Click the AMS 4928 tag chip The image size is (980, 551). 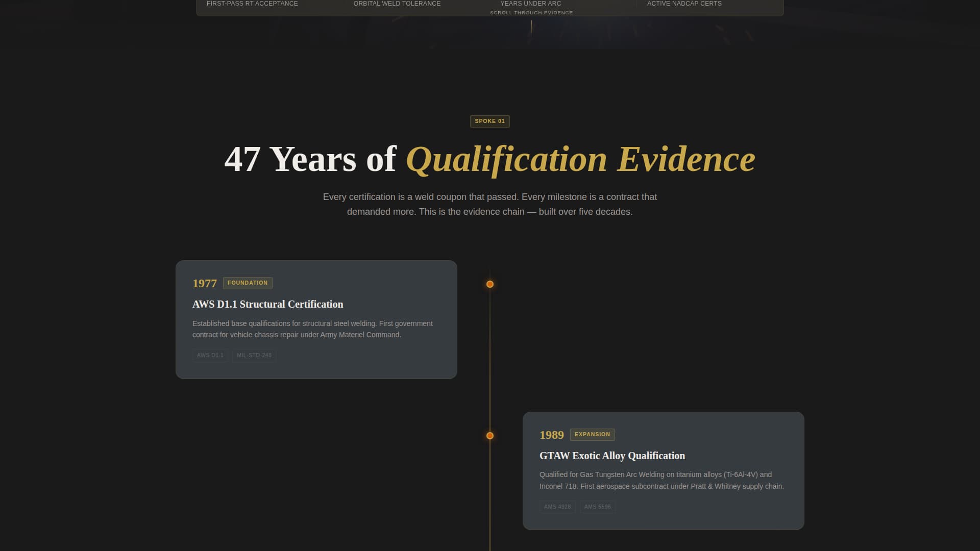[x=557, y=507]
